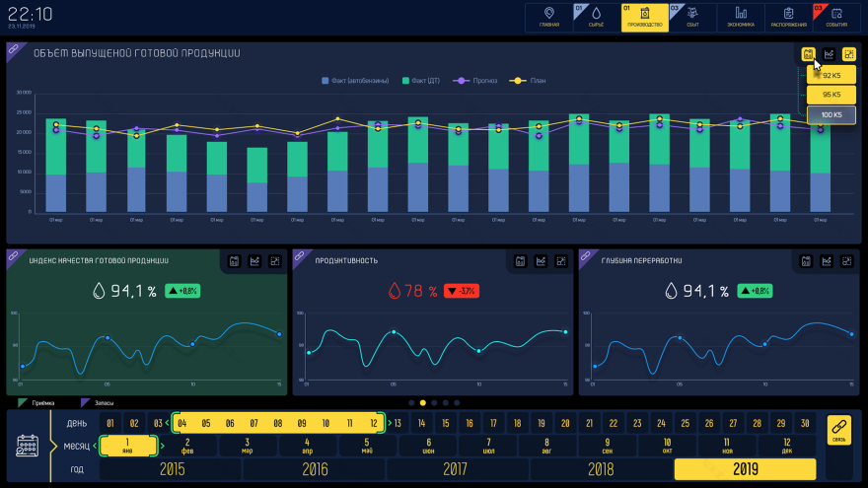Open the Распоряжения section

(788, 17)
